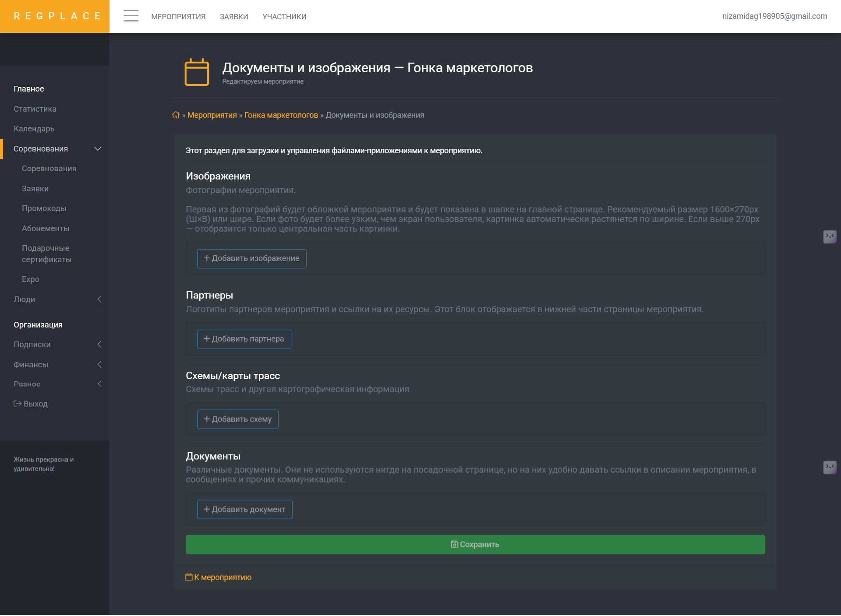Click the REGPLACE logo
The height and width of the screenshot is (616, 841).
(55, 16)
